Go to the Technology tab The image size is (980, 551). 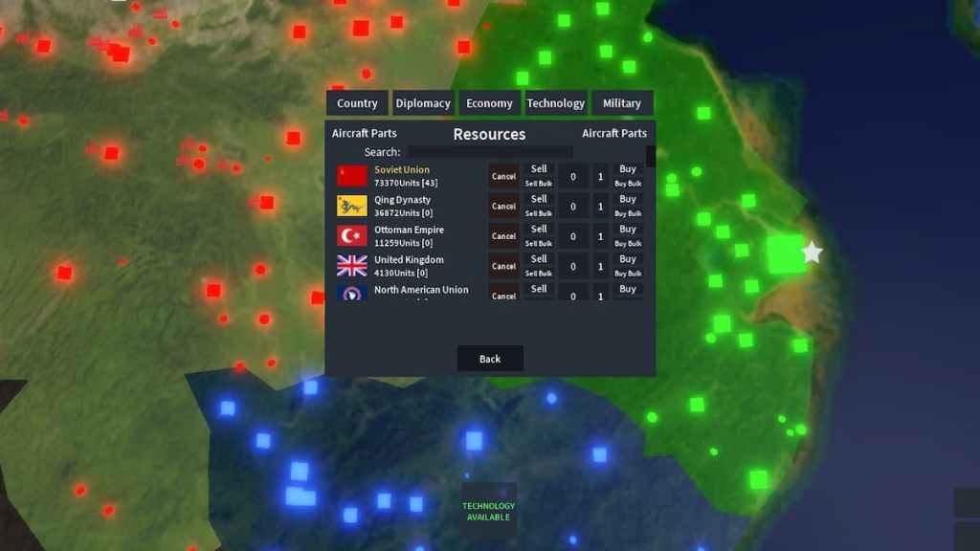pos(555,103)
